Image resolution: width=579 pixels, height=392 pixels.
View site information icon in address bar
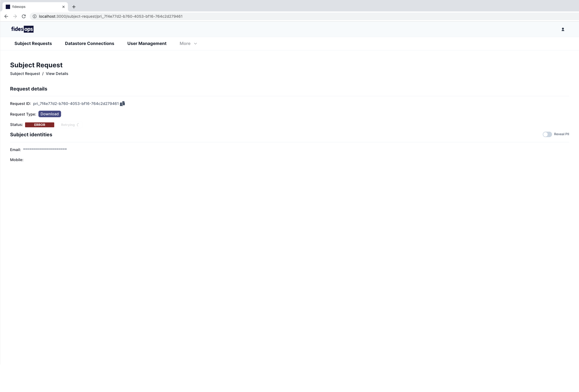[35, 16]
